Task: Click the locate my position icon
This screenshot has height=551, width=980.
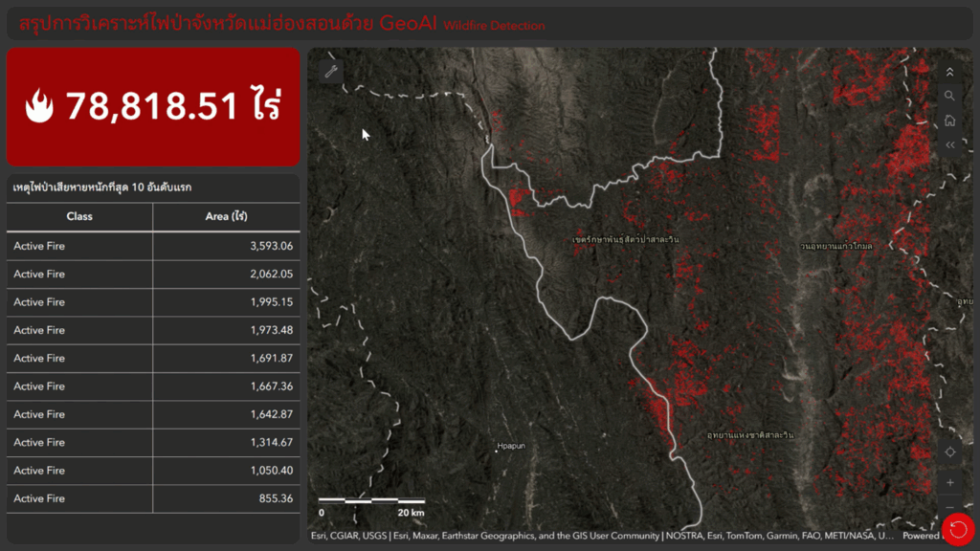Action: coord(949,452)
